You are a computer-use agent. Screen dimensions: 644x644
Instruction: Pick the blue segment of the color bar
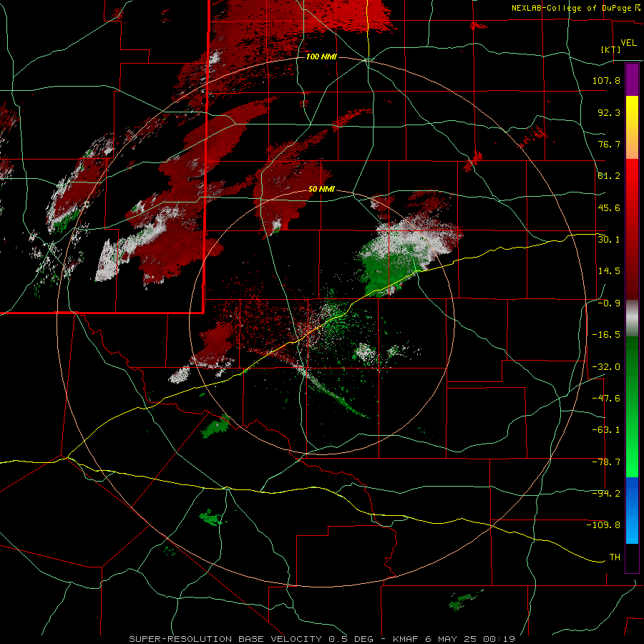click(632, 510)
